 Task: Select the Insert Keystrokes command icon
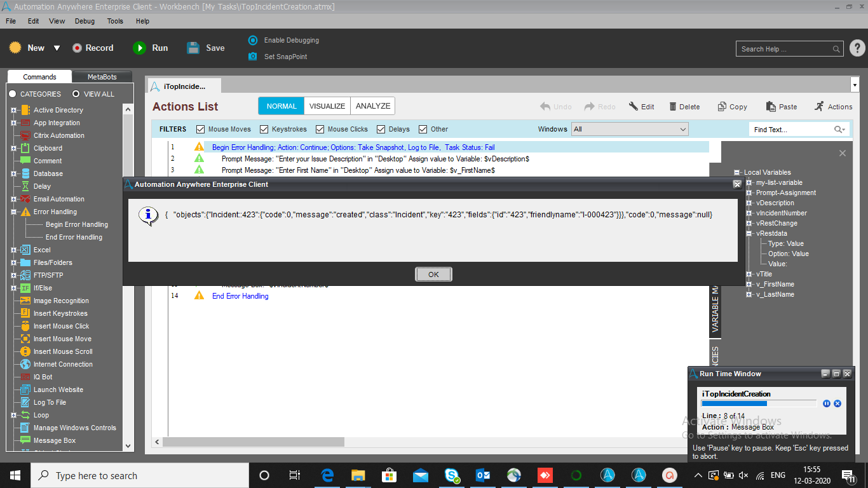[x=25, y=313]
